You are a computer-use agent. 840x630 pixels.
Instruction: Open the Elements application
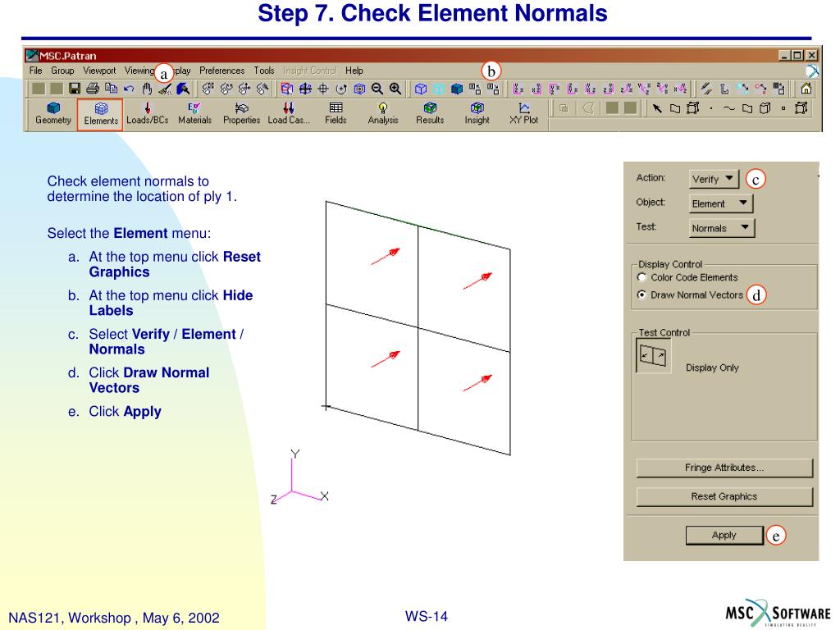pos(100,114)
